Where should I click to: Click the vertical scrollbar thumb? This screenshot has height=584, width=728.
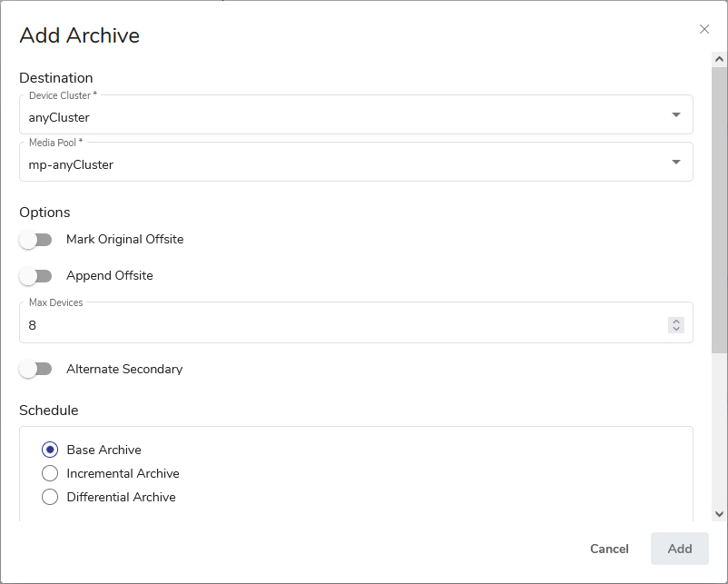pos(719,209)
